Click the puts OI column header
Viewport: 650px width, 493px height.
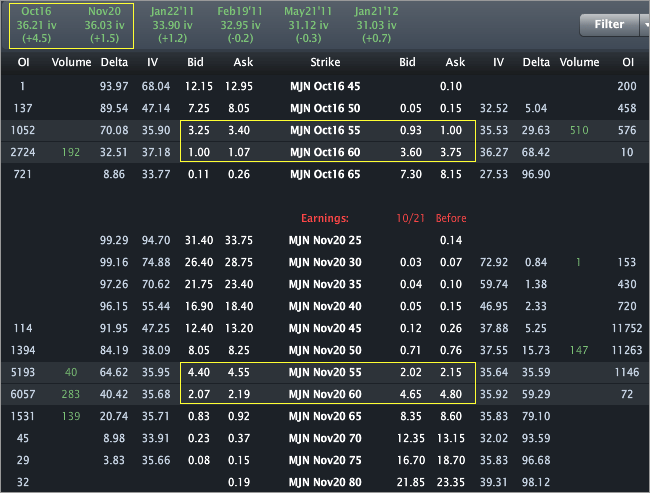pyautogui.click(x=628, y=62)
